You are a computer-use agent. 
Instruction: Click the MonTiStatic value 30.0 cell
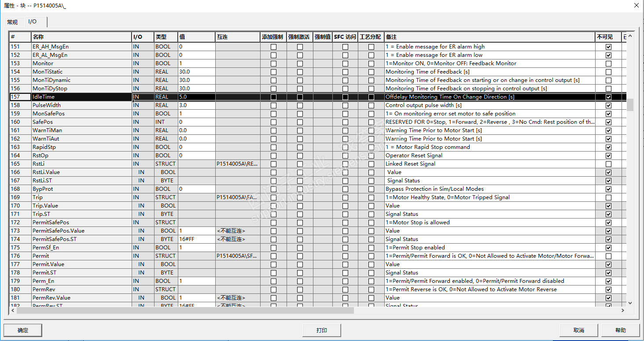196,72
